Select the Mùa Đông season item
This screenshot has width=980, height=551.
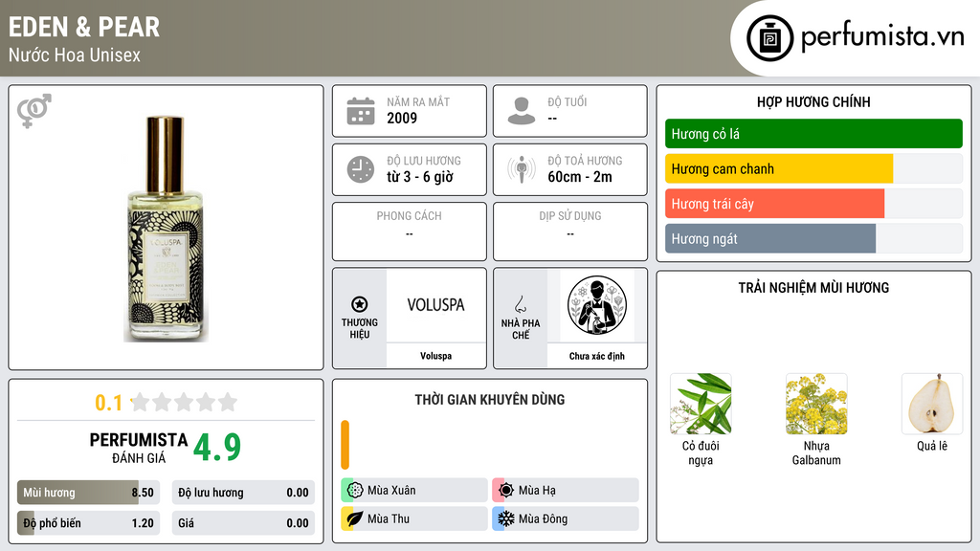[x=565, y=518]
